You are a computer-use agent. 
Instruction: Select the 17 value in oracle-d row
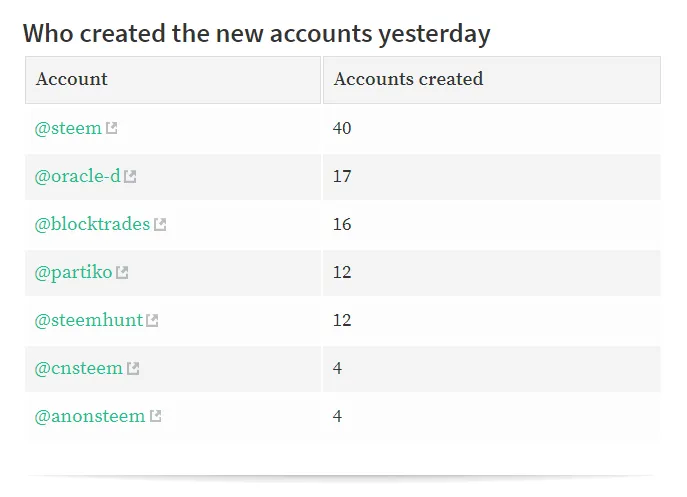pyautogui.click(x=342, y=176)
